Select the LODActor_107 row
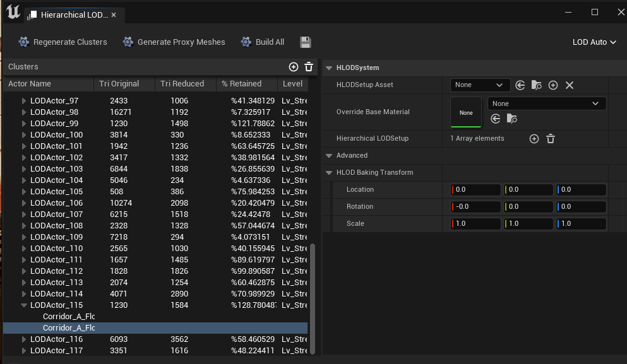627x364 pixels. tap(155, 214)
